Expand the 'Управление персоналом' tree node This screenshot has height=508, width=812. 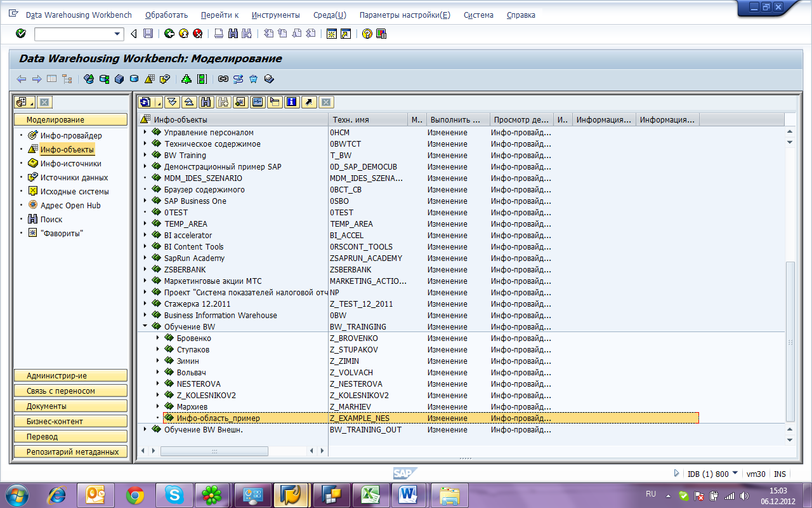pos(145,132)
